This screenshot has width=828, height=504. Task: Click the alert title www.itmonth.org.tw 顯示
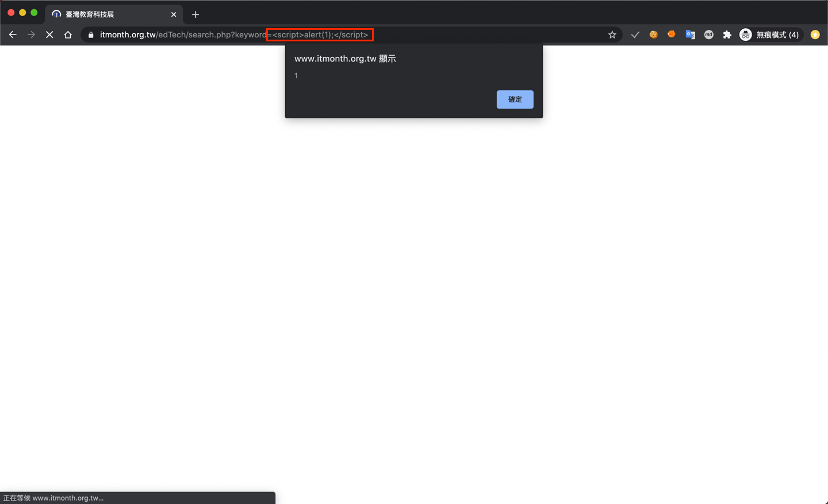(x=345, y=59)
